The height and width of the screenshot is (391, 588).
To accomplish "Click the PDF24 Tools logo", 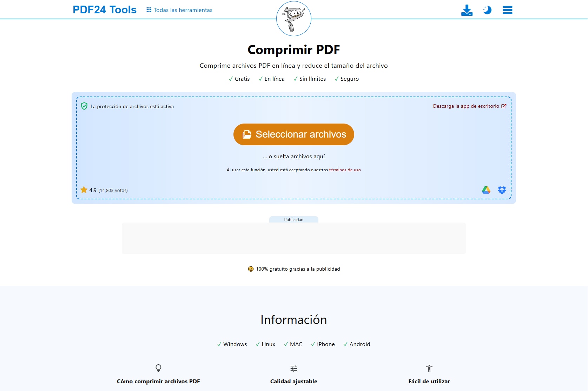I will pos(105,10).
